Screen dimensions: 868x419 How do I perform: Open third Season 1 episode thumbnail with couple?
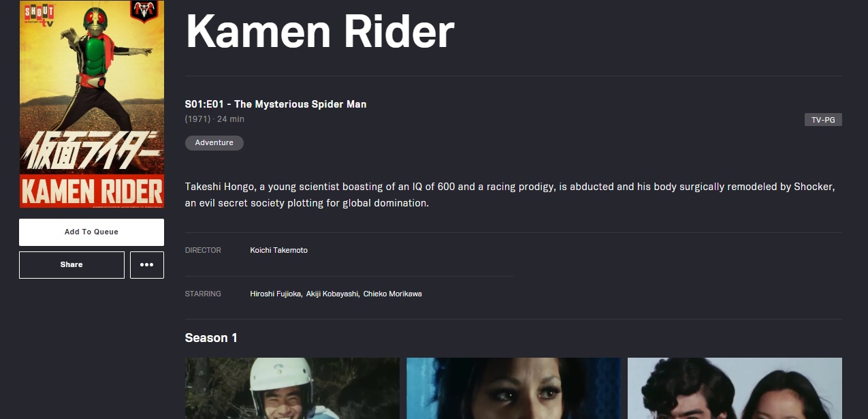(735, 388)
